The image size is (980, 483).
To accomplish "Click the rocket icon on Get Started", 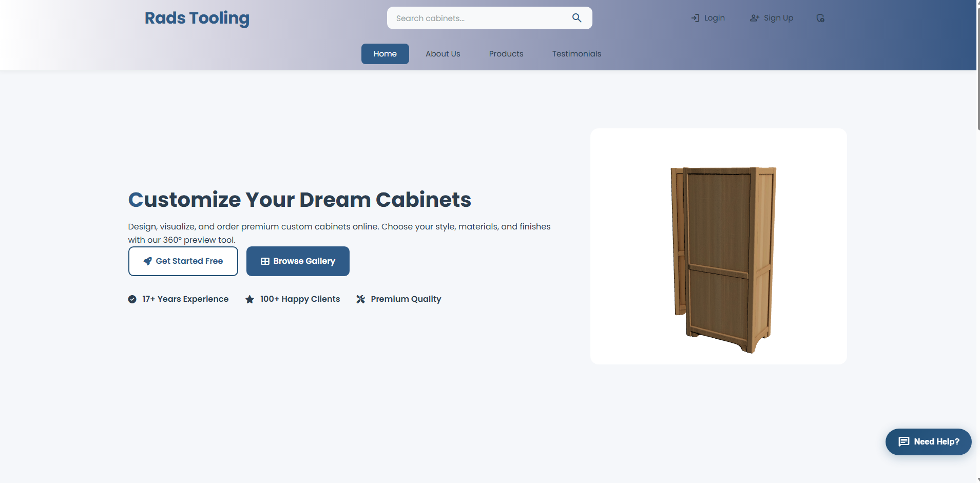I will [x=147, y=261].
